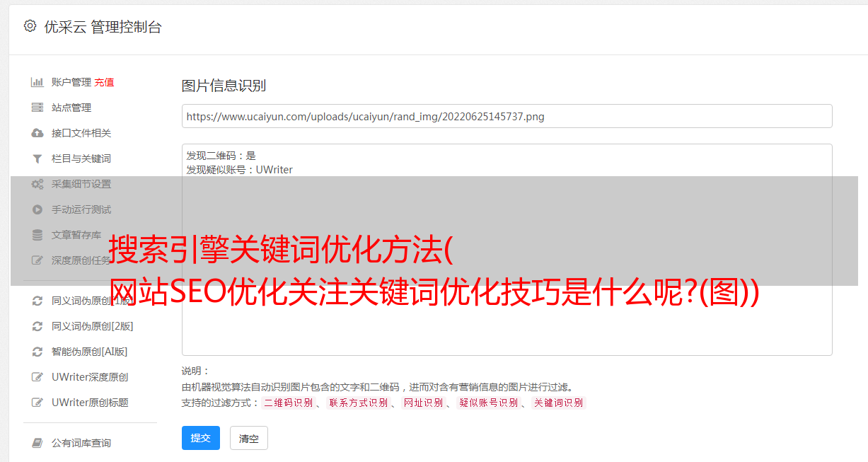Click 优采云 管理控制台 title

point(103,27)
